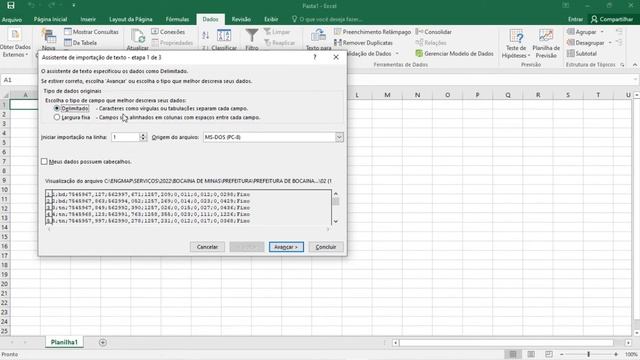Select the Largura fixa radio option
The height and width of the screenshot is (360, 640).
pyautogui.click(x=57, y=117)
